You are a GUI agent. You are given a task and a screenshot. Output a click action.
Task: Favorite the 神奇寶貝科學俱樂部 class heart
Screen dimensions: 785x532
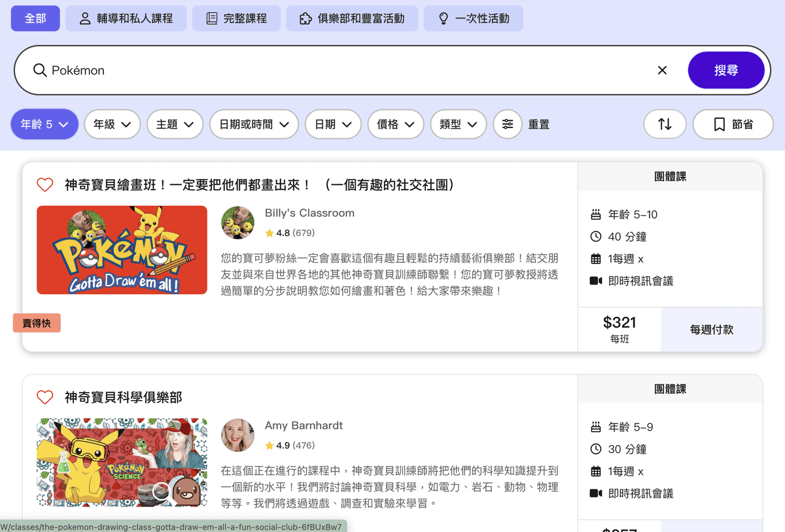coord(44,397)
